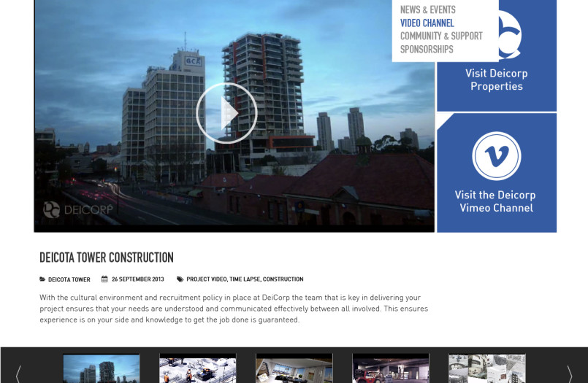
Task: Click the Project Video tag link
Action: coord(206,279)
